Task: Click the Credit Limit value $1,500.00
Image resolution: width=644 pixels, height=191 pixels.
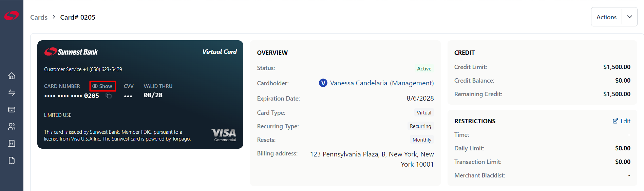Action: pyautogui.click(x=617, y=67)
